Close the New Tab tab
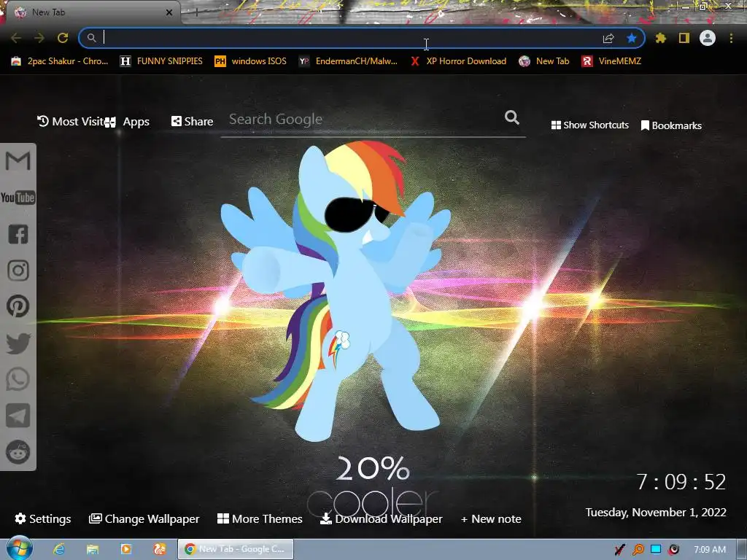Screen dimensions: 747x560 coord(169,12)
